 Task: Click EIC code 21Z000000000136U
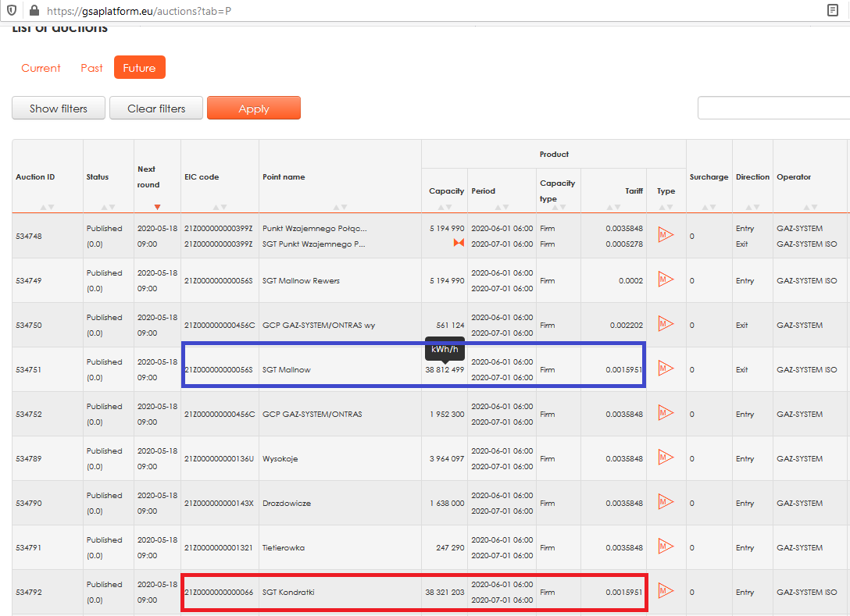pos(219,458)
